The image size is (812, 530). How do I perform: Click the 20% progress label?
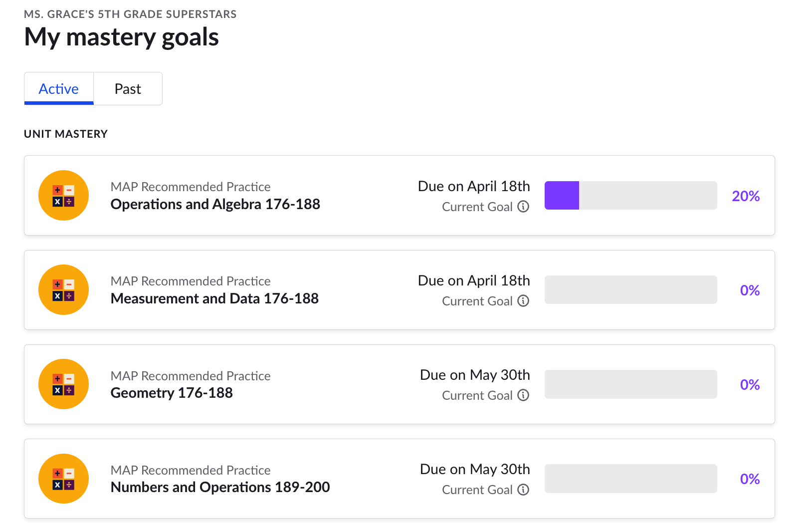click(x=746, y=196)
